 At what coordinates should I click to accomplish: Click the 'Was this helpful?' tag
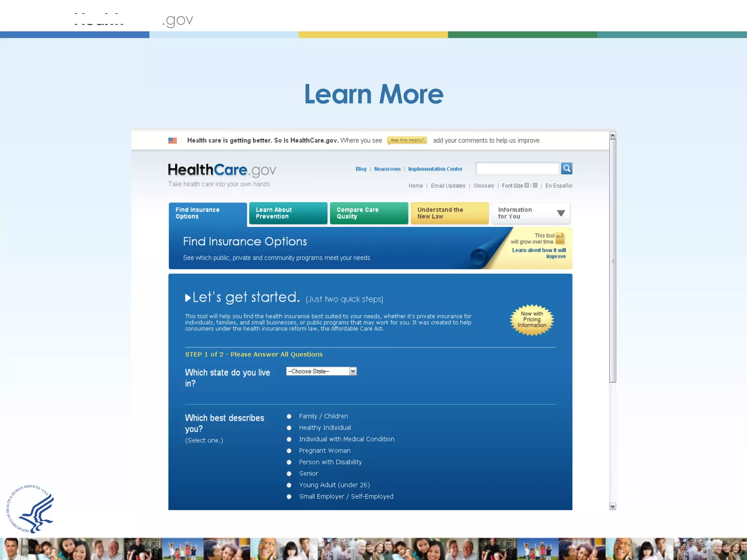[407, 140]
